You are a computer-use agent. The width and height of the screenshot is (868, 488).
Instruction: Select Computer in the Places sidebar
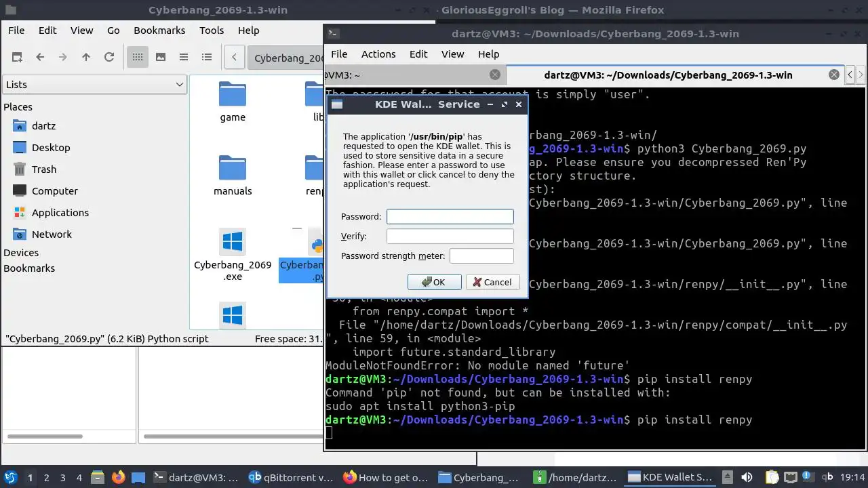[55, 191]
